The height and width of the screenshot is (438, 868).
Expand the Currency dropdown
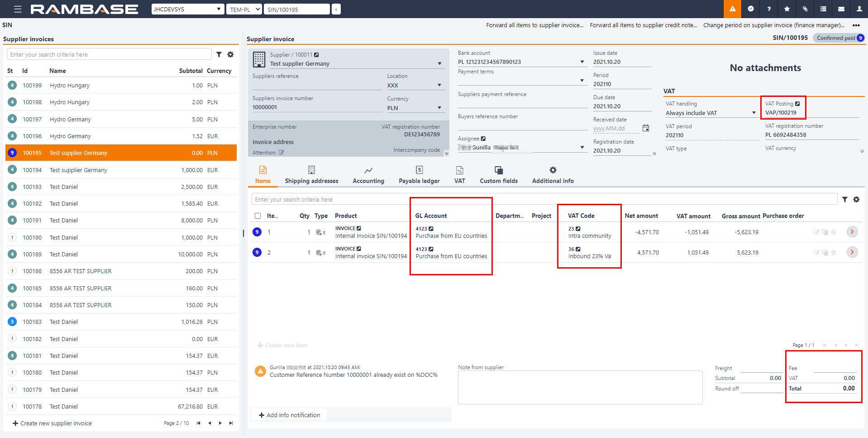439,108
